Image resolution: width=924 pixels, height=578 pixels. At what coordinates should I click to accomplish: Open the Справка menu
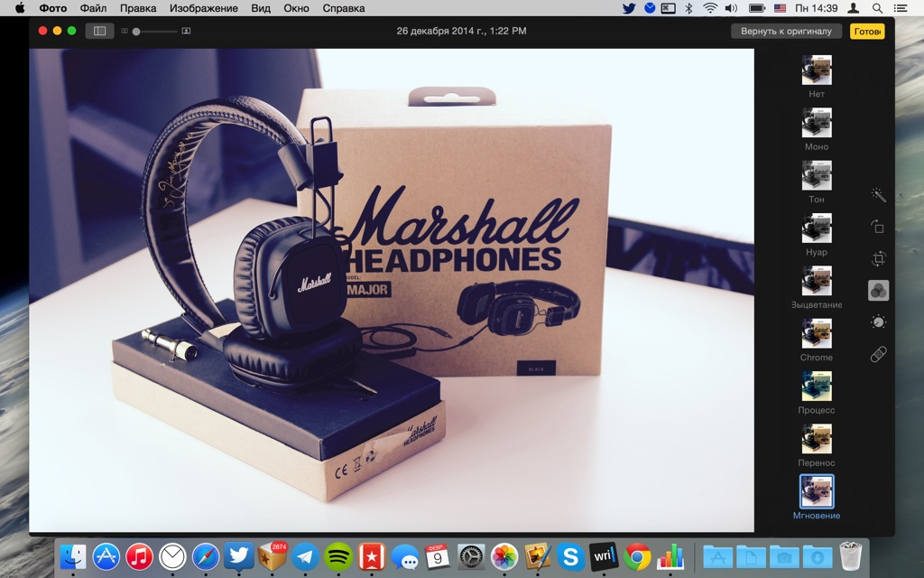pos(344,8)
